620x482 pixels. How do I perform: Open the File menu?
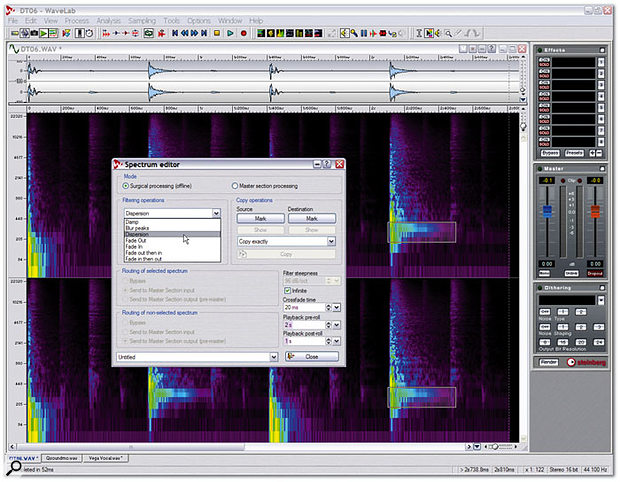click(12, 21)
